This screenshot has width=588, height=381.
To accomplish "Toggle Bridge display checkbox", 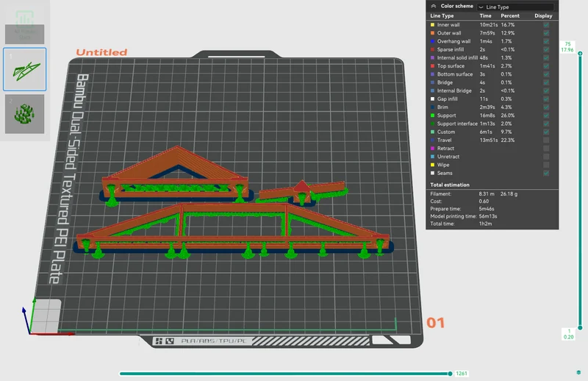I will pyautogui.click(x=546, y=82).
